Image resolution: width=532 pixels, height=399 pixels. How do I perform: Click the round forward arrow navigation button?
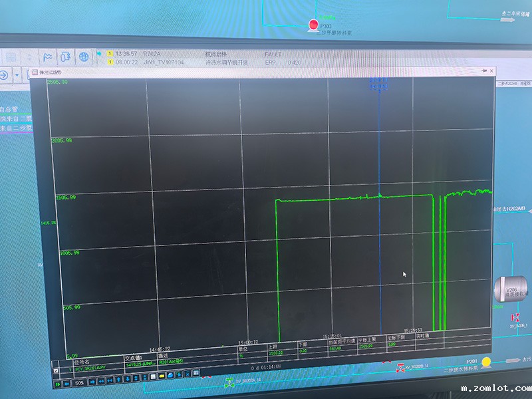[x=4, y=74]
